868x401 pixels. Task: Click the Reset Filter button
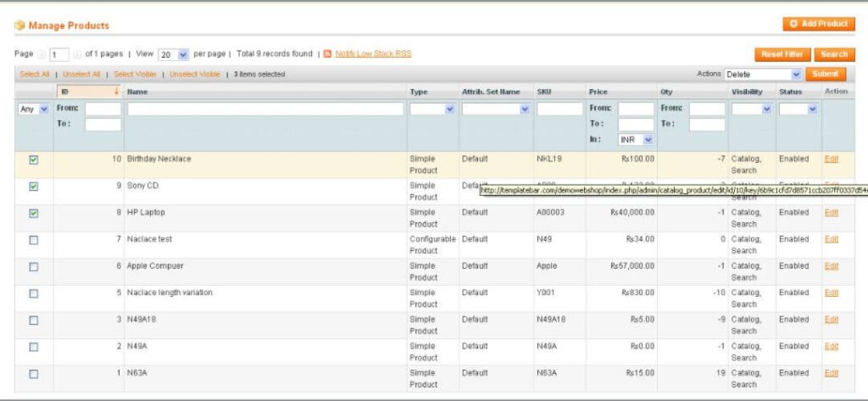coord(782,54)
